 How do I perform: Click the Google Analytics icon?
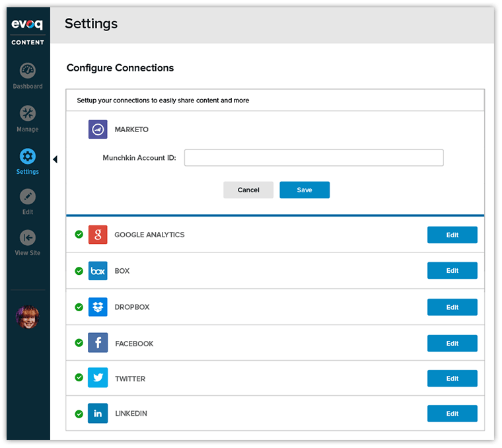click(98, 235)
